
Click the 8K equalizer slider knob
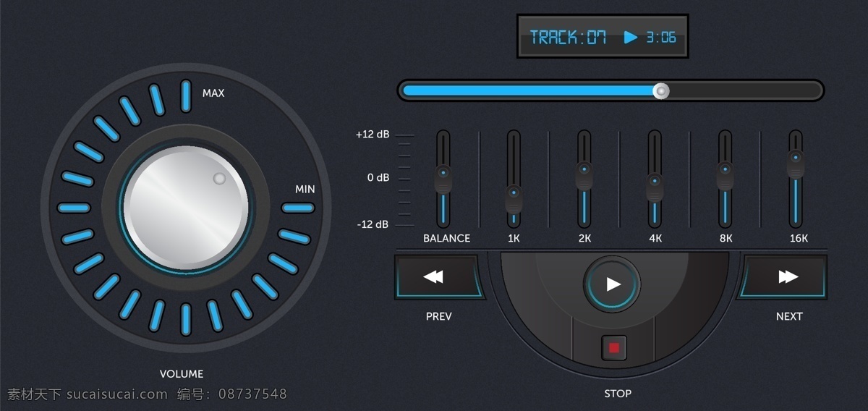pyautogui.click(x=725, y=177)
